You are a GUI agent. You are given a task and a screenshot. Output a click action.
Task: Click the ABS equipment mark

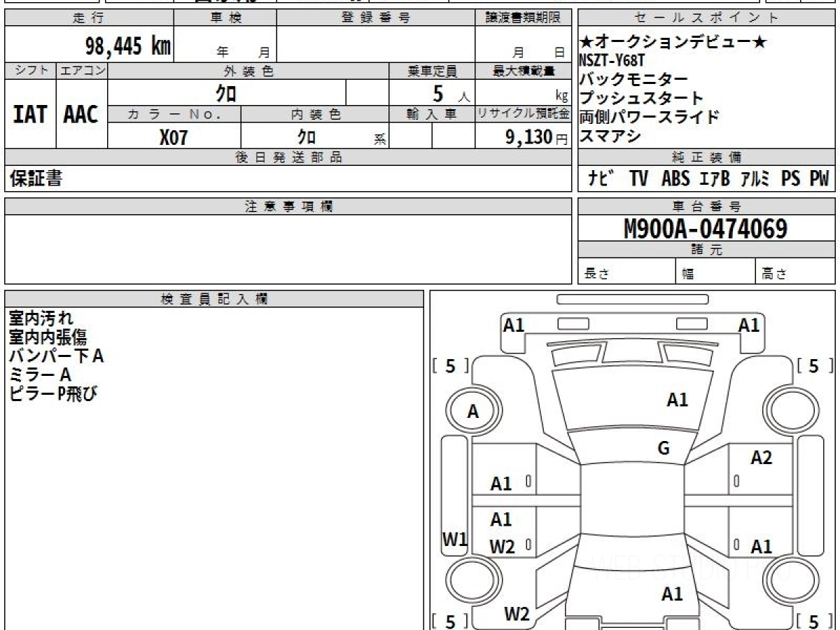(675, 179)
